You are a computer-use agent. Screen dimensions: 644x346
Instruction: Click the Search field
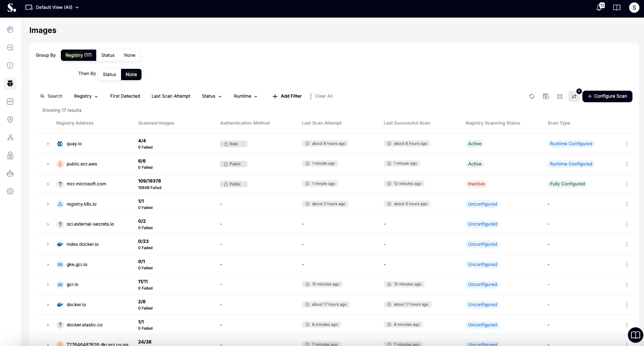pos(55,96)
